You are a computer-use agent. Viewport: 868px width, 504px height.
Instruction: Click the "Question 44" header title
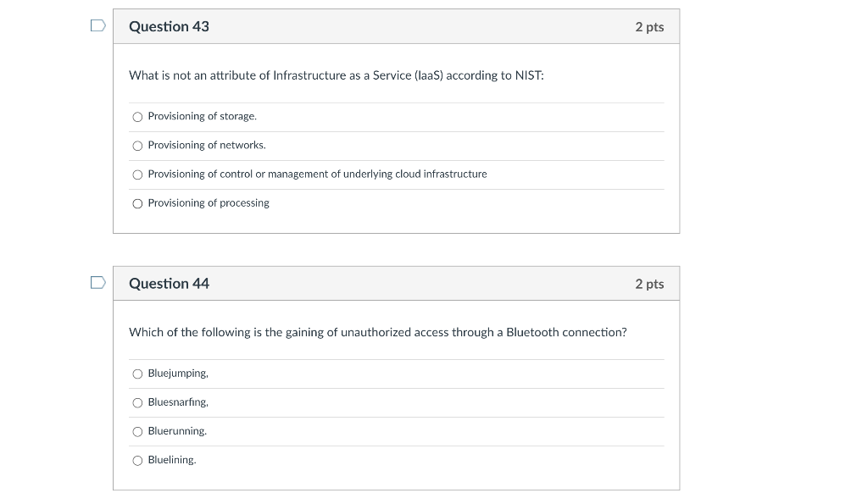169,283
